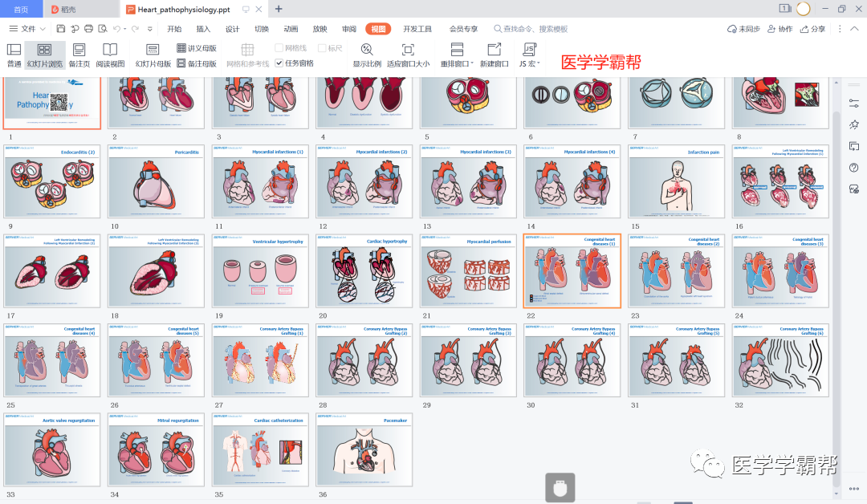Open the Insert (插入) ribbon tab
867x504 pixels.
click(x=203, y=29)
